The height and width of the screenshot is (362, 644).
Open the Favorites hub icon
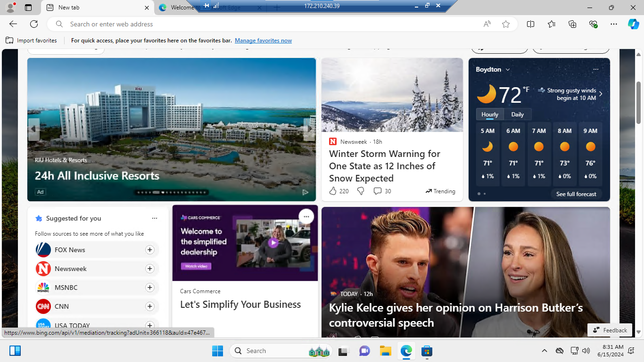[552, 24]
